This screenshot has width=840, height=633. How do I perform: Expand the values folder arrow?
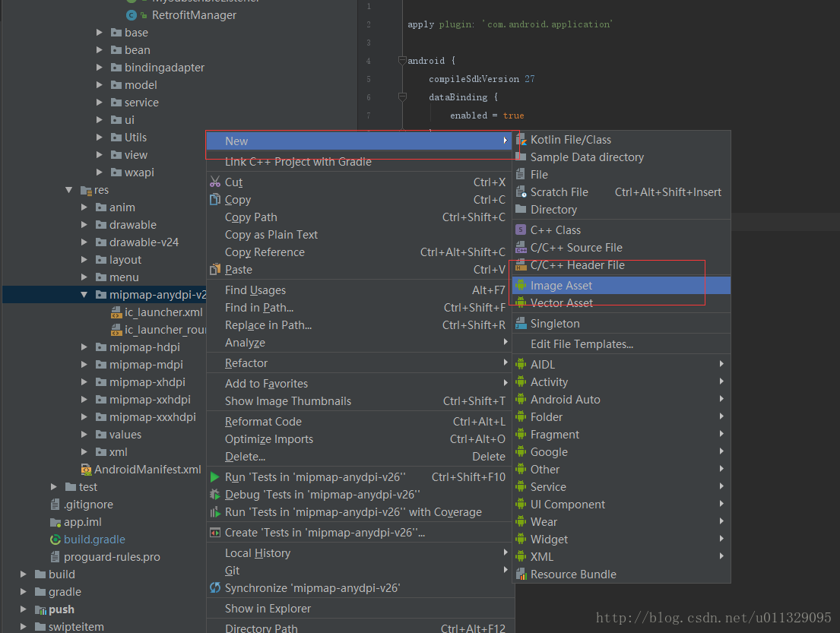(84, 435)
